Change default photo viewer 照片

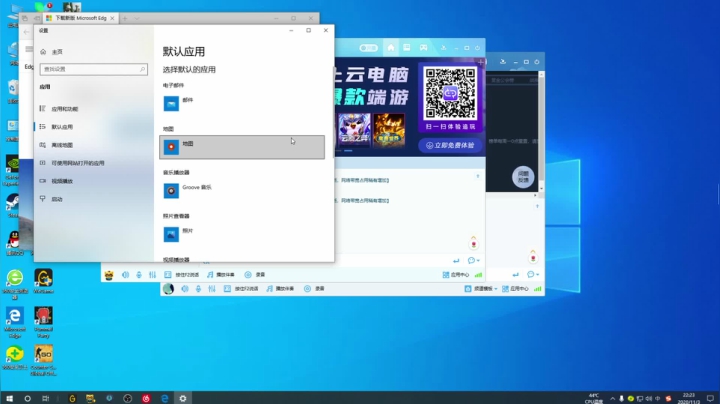click(242, 234)
